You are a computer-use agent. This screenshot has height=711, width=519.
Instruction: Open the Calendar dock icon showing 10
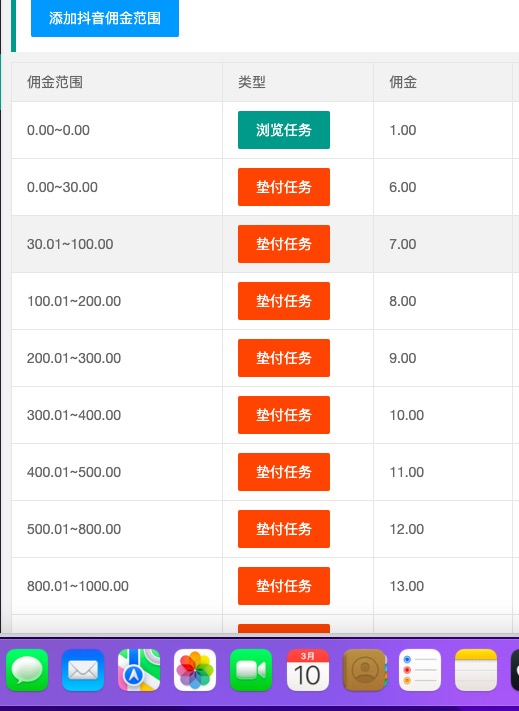[307, 670]
